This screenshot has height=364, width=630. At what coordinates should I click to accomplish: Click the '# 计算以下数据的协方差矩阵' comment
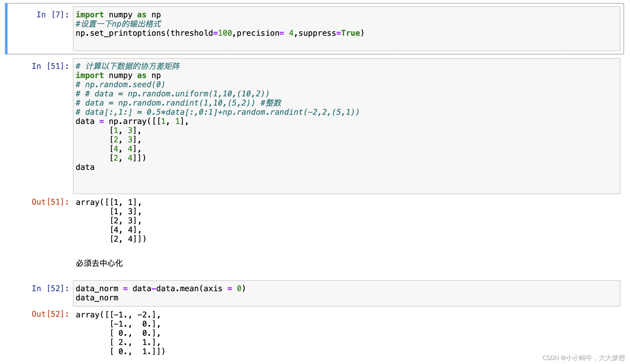pos(128,66)
